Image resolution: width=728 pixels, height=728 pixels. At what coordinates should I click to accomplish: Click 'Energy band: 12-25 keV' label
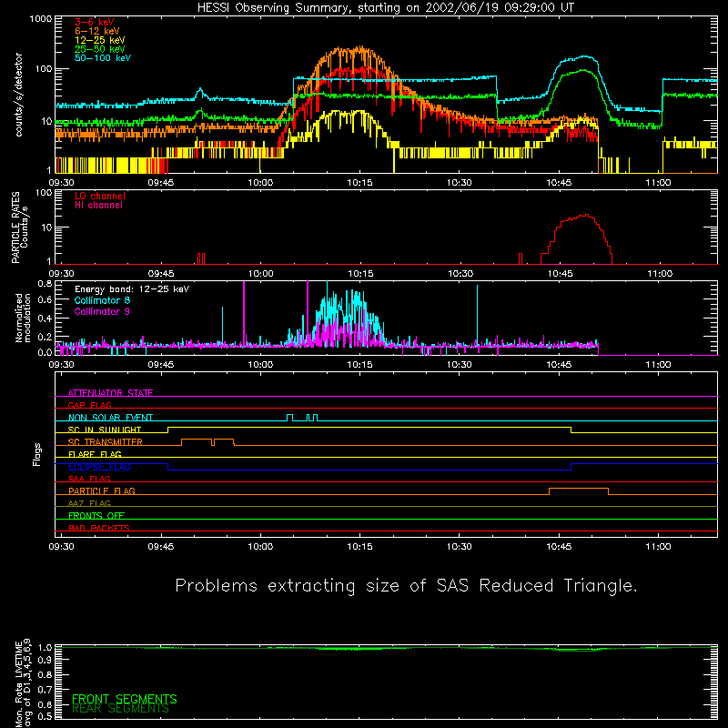point(132,289)
